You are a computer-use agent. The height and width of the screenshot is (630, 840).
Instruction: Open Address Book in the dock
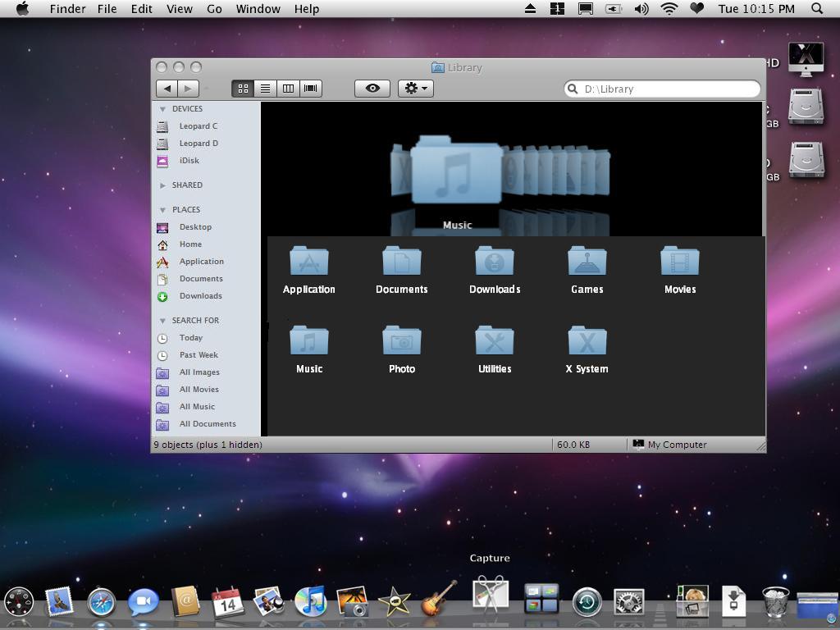tap(185, 601)
